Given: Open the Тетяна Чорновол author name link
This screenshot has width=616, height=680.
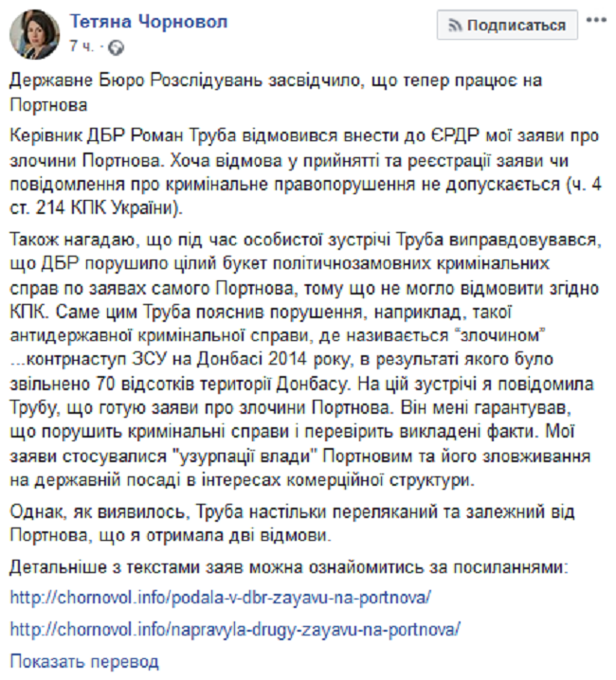Looking at the screenshot, I should (149, 23).
